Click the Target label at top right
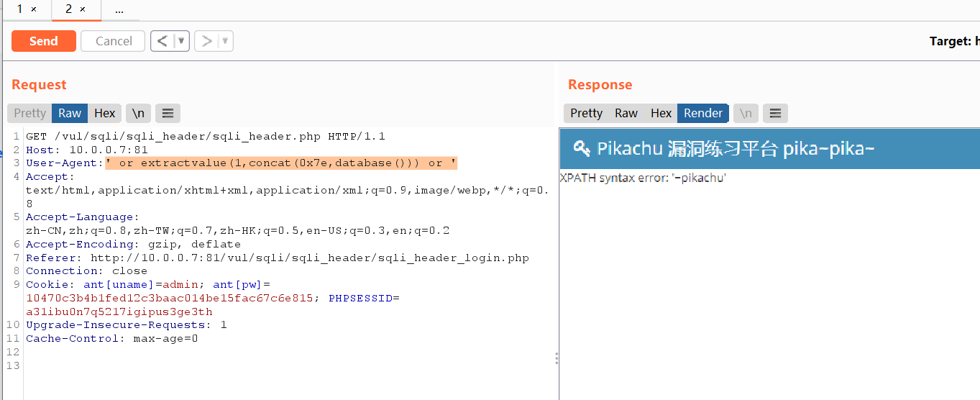This screenshot has width=980, height=400. click(951, 41)
